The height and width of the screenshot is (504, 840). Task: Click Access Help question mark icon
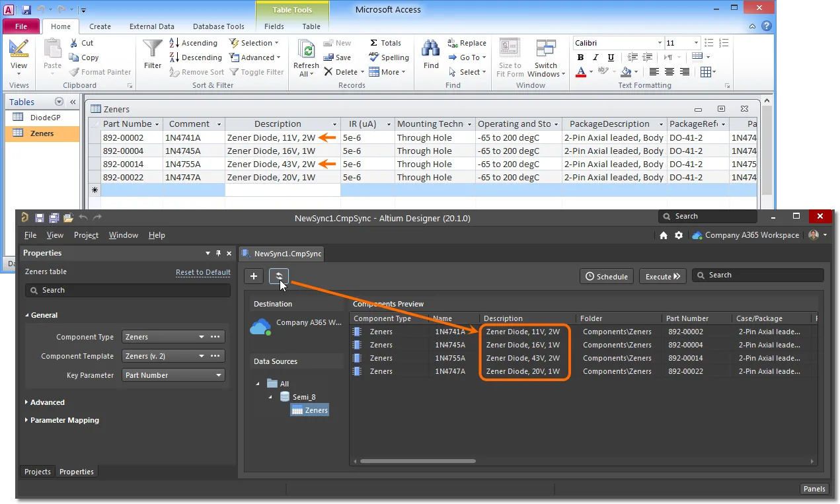click(x=766, y=26)
